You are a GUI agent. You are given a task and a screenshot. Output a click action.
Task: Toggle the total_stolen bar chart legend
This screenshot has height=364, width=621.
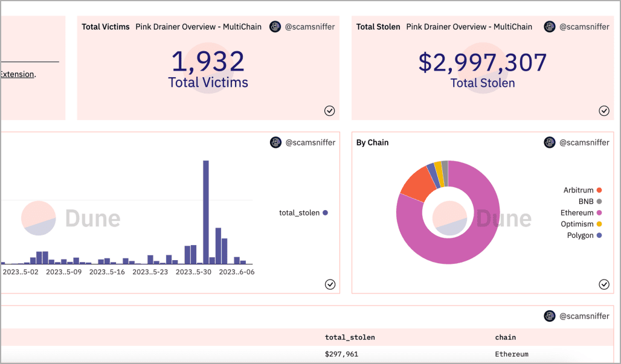tap(303, 212)
